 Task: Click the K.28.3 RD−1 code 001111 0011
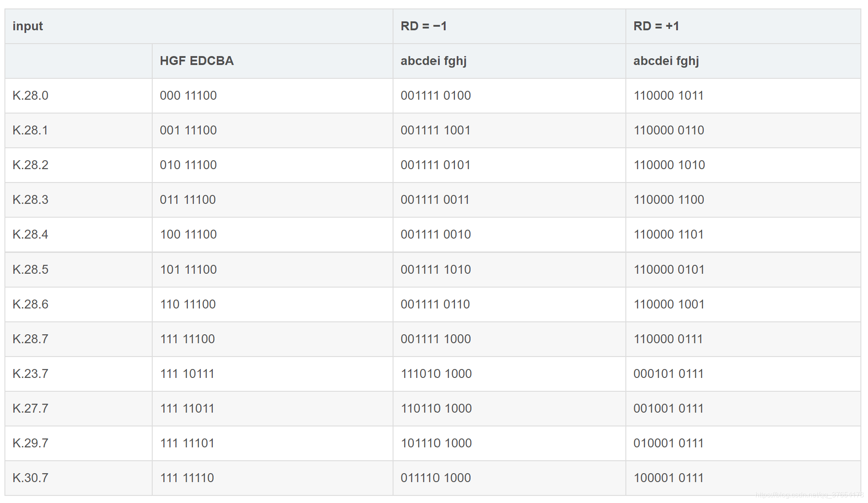pos(435,200)
